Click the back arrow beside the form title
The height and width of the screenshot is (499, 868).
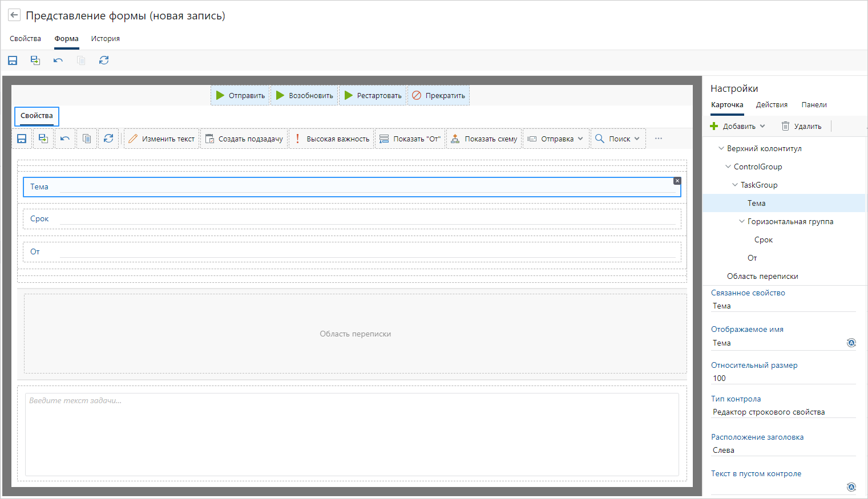[x=14, y=15]
